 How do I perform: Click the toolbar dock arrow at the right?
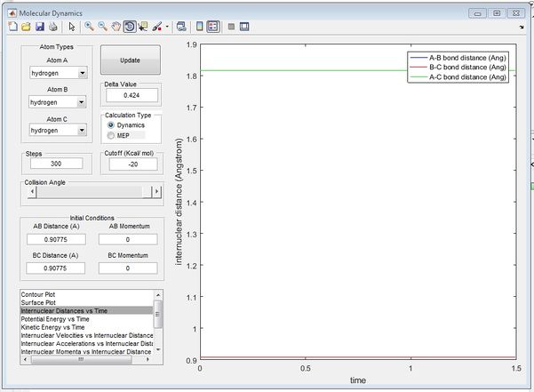point(522,28)
